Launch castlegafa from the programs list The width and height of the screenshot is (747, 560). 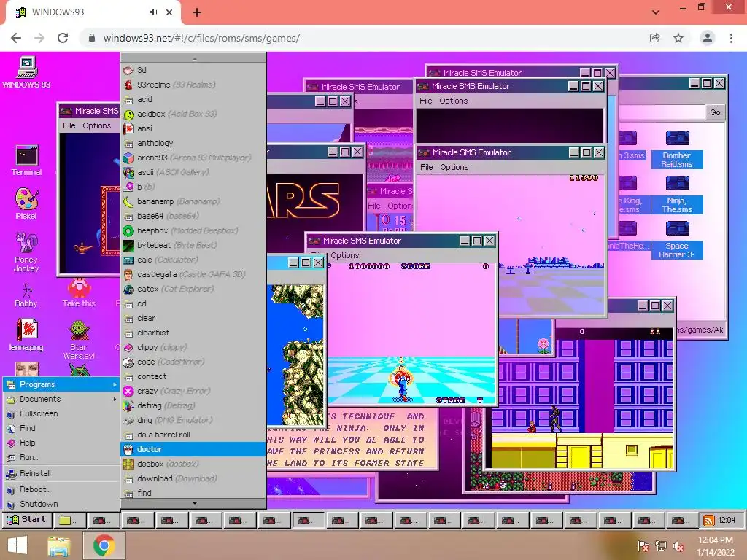[x=193, y=274]
